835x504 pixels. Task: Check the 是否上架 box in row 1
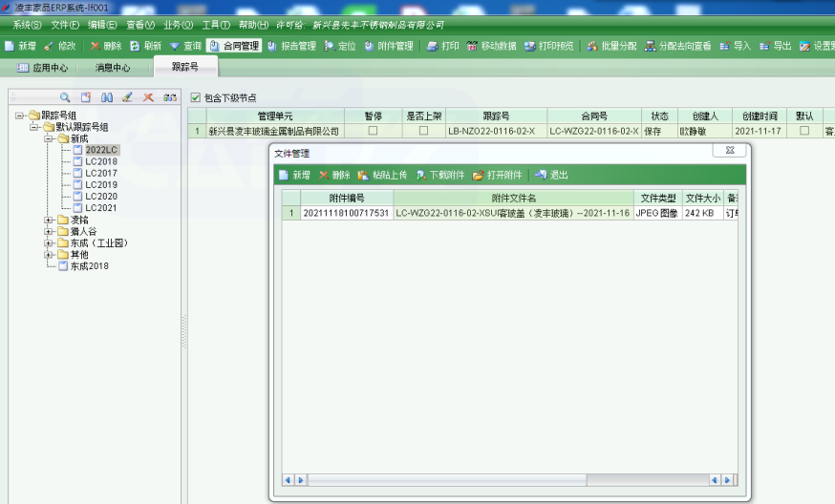(423, 131)
